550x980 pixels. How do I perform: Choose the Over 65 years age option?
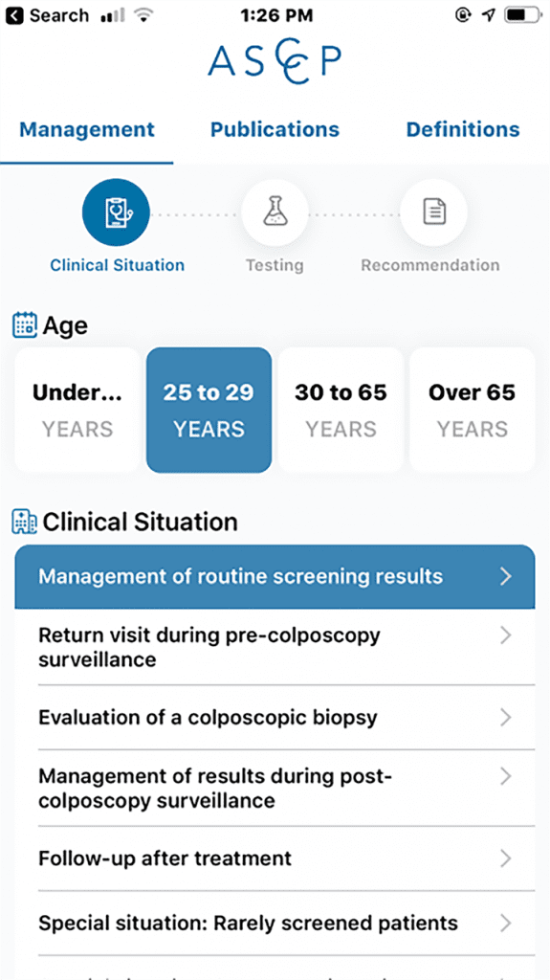coord(473,410)
